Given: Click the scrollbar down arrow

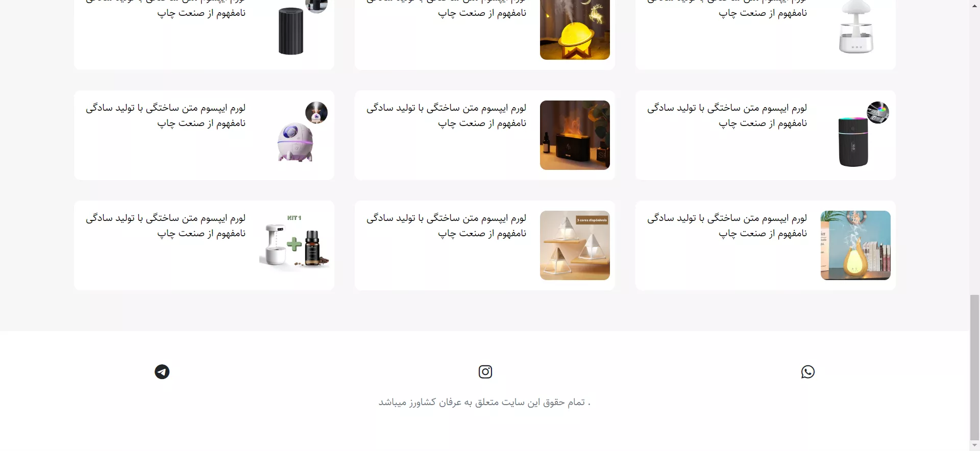Looking at the screenshot, I should 975,445.
